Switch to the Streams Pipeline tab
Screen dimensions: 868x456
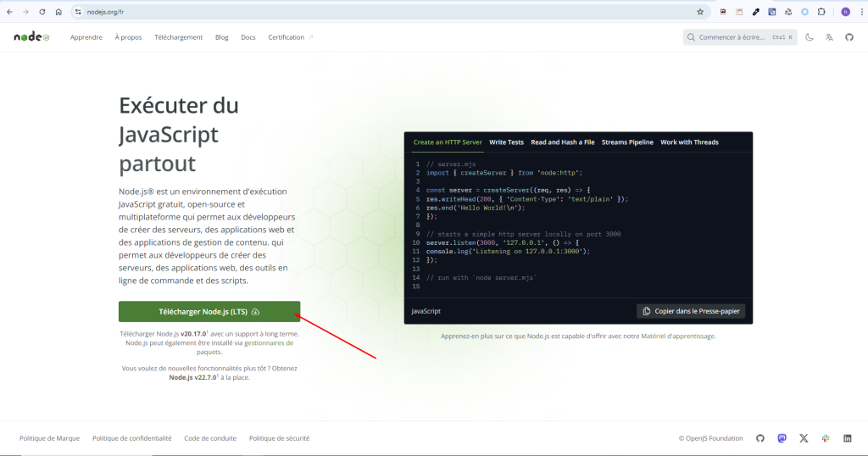pyautogui.click(x=627, y=142)
